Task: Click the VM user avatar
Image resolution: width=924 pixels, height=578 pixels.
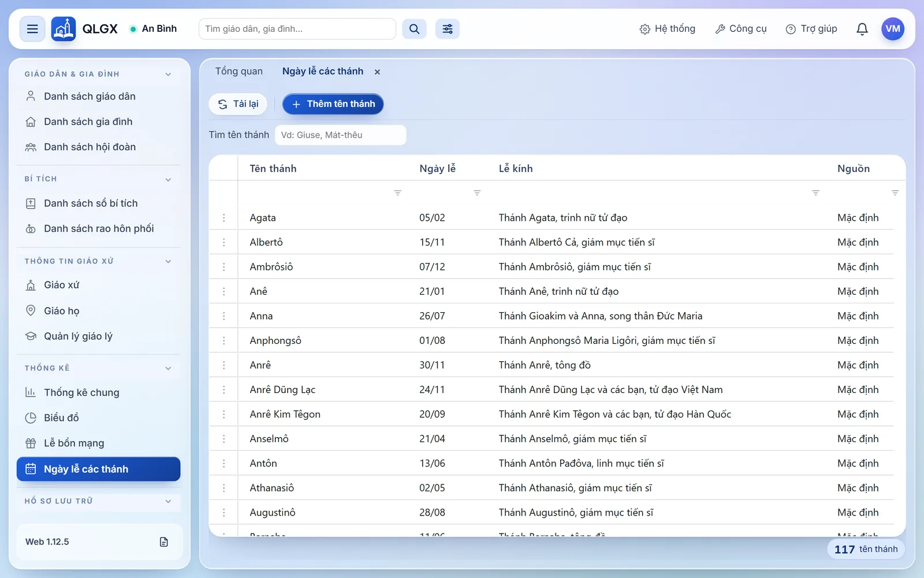Action: [892, 29]
